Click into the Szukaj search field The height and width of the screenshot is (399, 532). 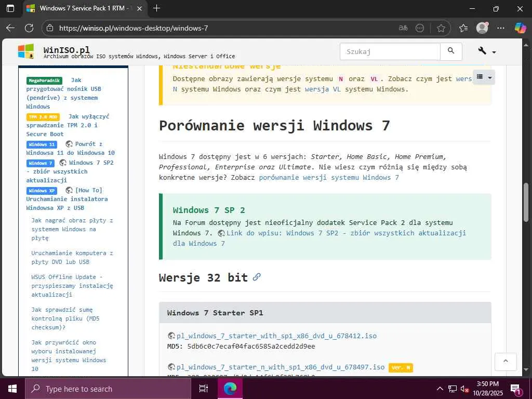(390, 51)
